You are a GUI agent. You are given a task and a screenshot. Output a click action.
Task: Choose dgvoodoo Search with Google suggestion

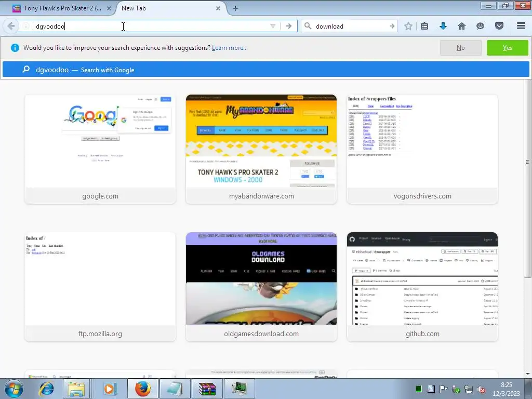[265, 70]
